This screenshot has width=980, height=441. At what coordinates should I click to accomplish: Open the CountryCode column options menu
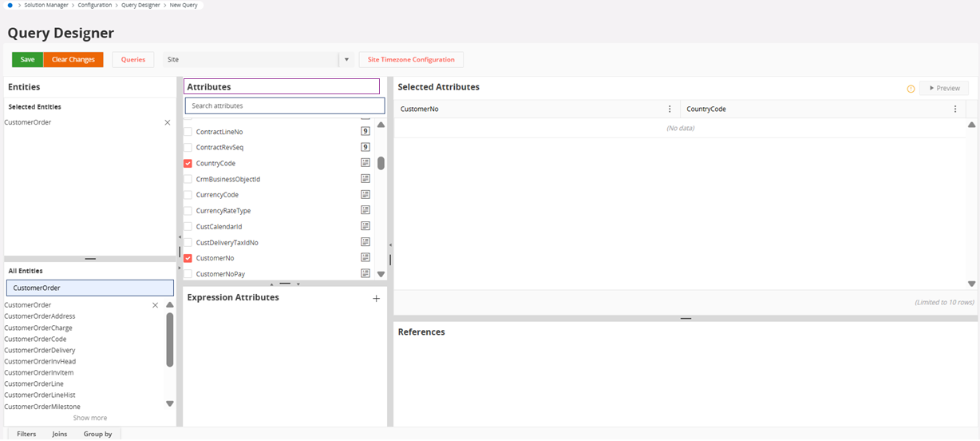(955, 109)
